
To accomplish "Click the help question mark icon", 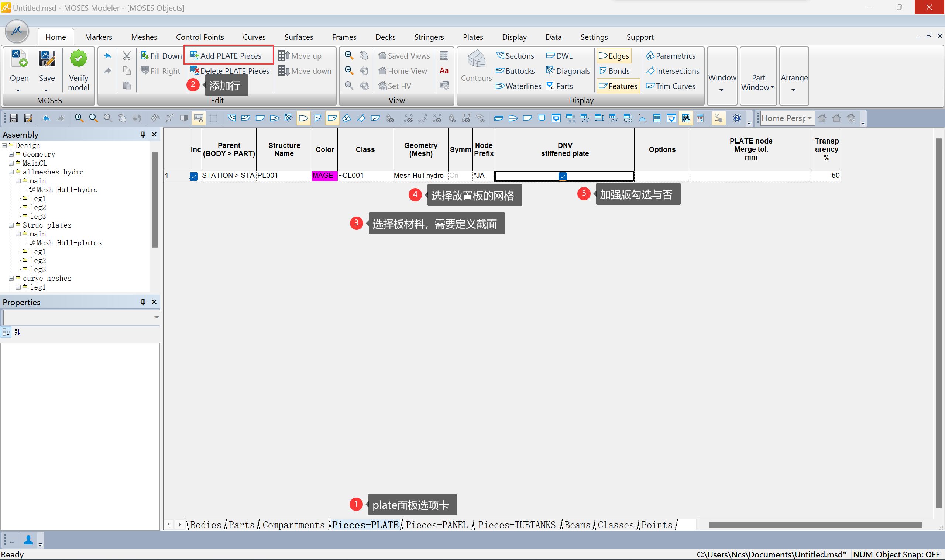I will pyautogui.click(x=736, y=118).
